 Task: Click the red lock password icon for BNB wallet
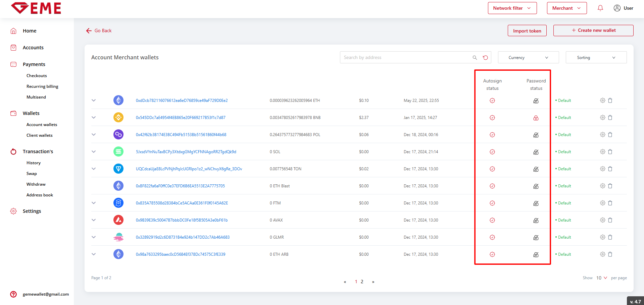(x=536, y=118)
